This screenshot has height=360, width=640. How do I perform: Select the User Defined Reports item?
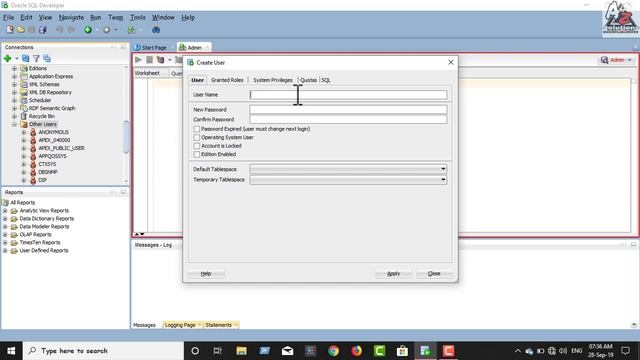click(44, 251)
